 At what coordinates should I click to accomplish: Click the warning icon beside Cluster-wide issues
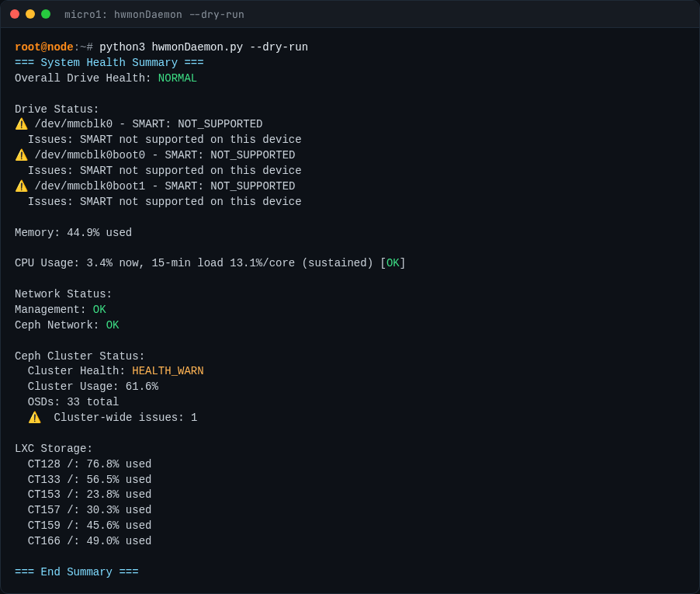[34, 418]
